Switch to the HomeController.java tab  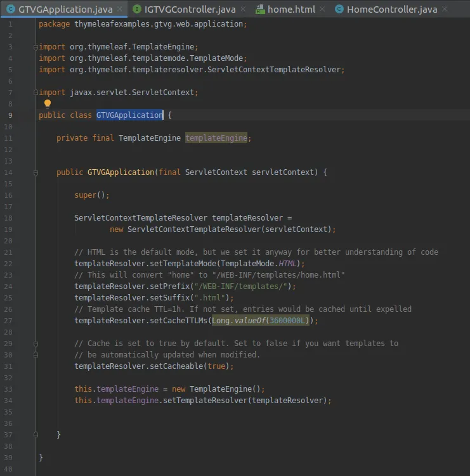click(x=392, y=10)
